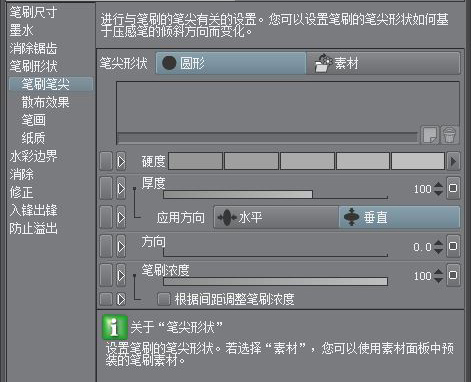
Task: Expand 硬度 row triangle
Action: pos(121,162)
